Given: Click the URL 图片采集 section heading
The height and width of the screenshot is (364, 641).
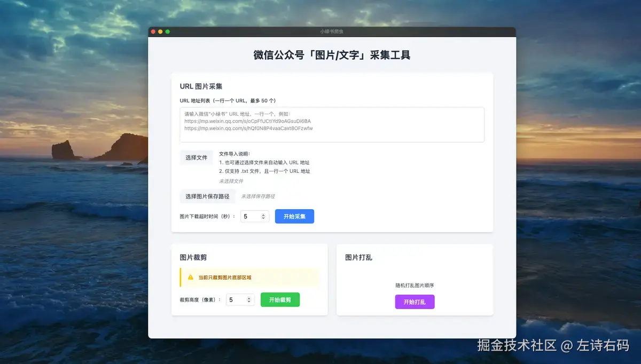Looking at the screenshot, I should pos(201,86).
